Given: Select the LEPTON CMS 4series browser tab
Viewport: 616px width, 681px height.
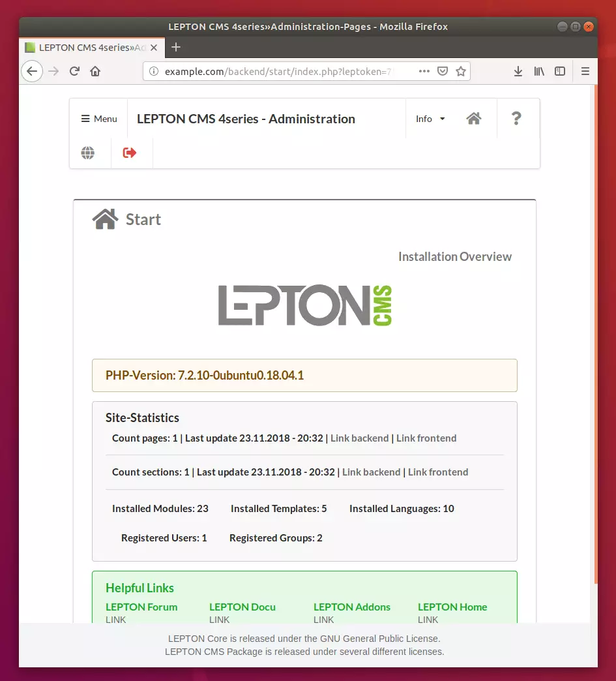Looking at the screenshot, I should 91,48.
